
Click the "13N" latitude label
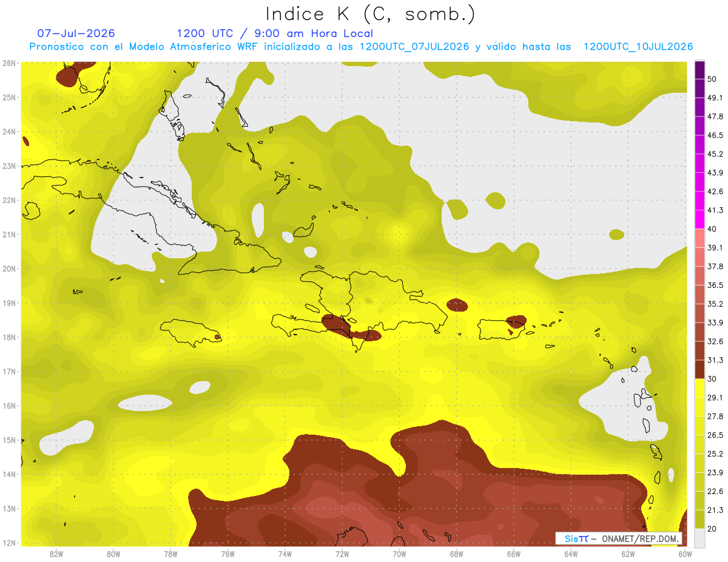point(9,508)
